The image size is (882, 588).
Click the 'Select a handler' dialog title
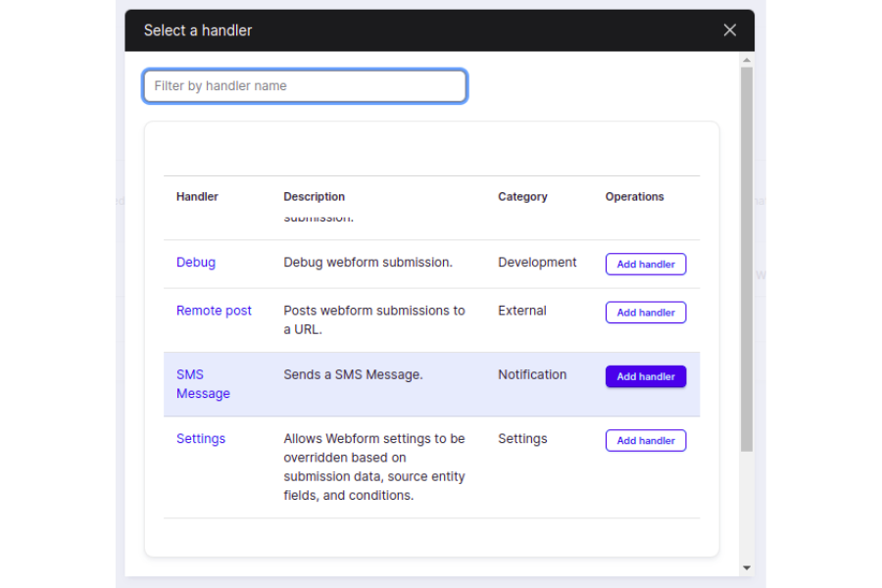coord(198,30)
